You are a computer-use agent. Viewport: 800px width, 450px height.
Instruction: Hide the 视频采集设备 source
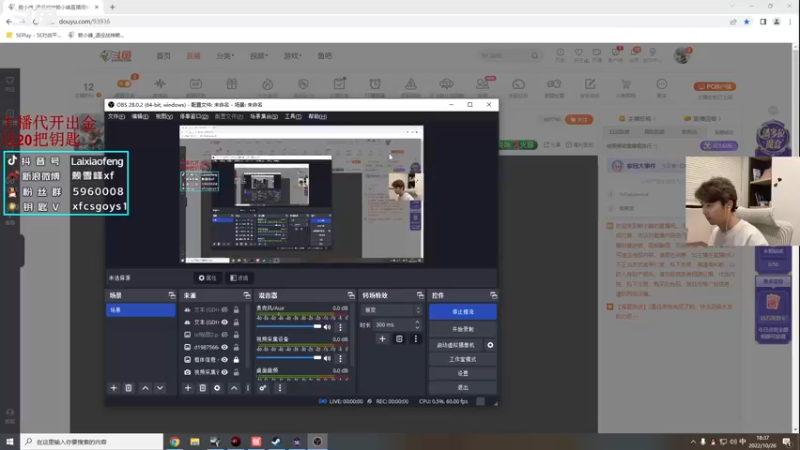click(x=224, y=372)
